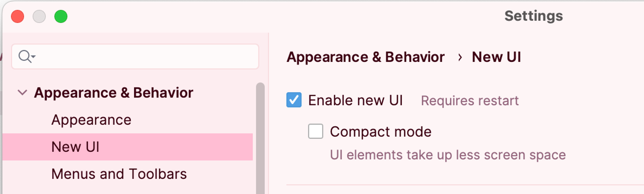This screenshot has height=194, width=644.
Task: Open the Appearance settings page
Action: click(91, 120)
